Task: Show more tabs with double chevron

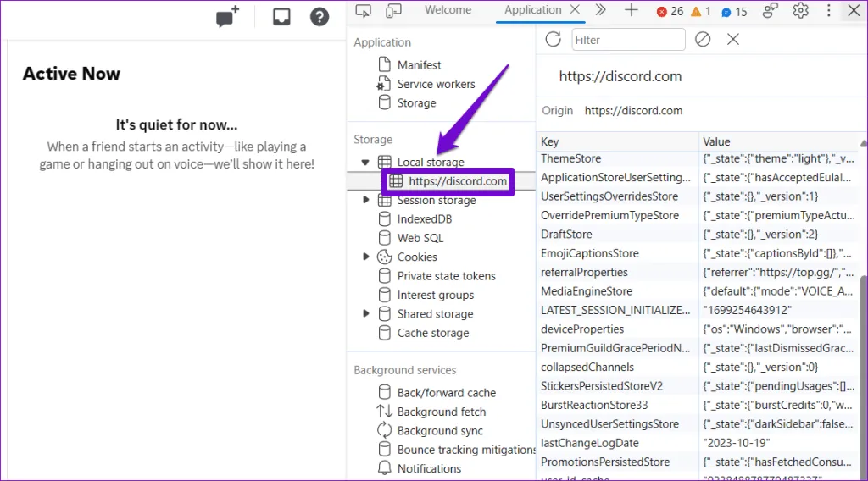Action: coord(600,11)
